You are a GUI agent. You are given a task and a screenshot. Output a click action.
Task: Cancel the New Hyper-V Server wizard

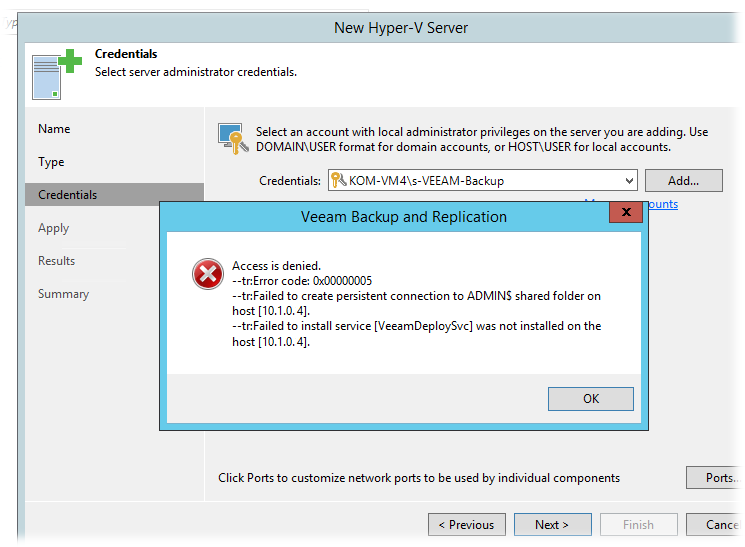click(x=715, y=525)
